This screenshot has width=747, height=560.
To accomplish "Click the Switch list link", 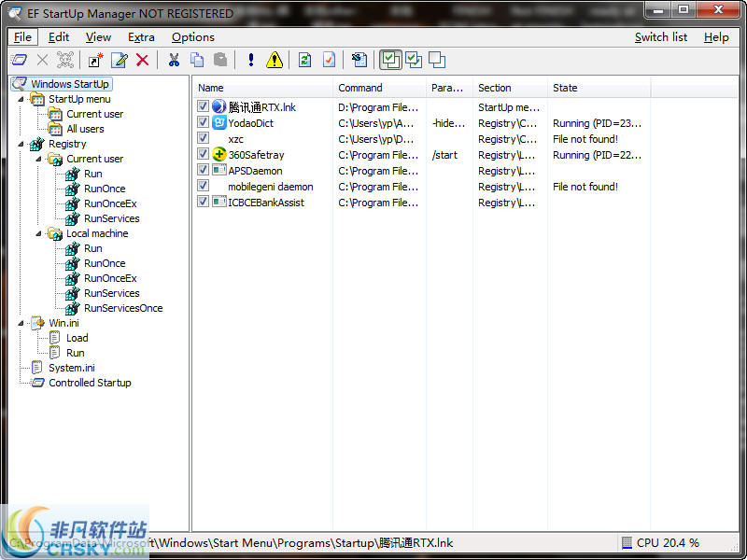I will click(x=661, y=37).
